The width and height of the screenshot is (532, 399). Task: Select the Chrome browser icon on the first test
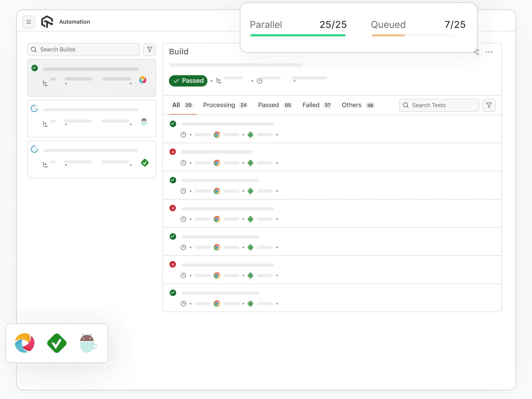pyautogui.click(x=217, y=134)
